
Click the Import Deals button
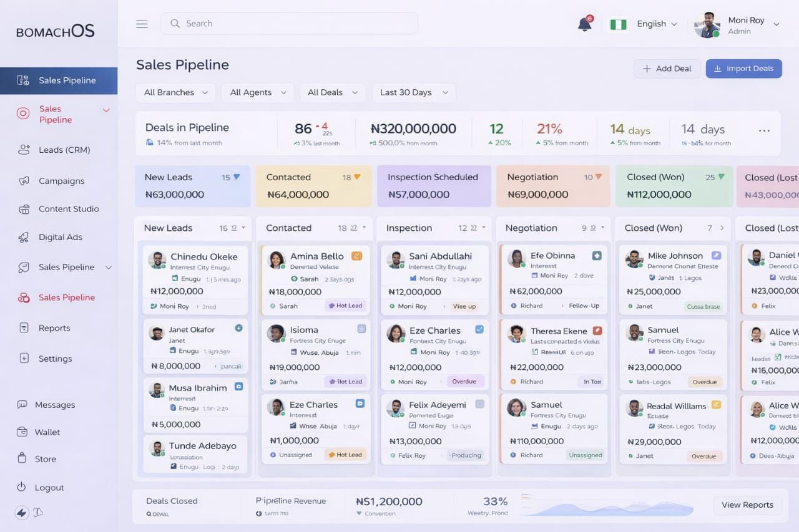tap(743, 69)
